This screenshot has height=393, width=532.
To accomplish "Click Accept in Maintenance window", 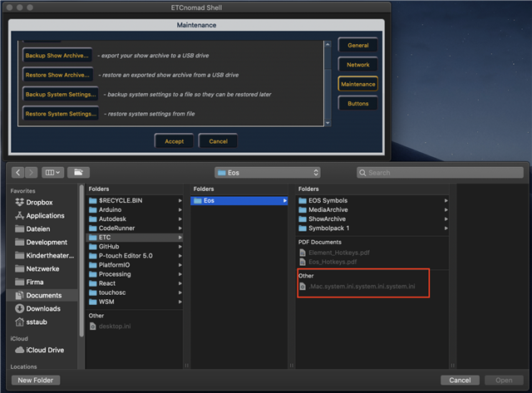I will point(174,141).
